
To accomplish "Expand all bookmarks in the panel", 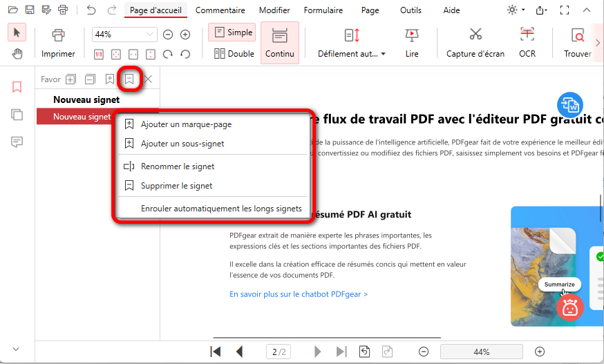I will [70, 79].
